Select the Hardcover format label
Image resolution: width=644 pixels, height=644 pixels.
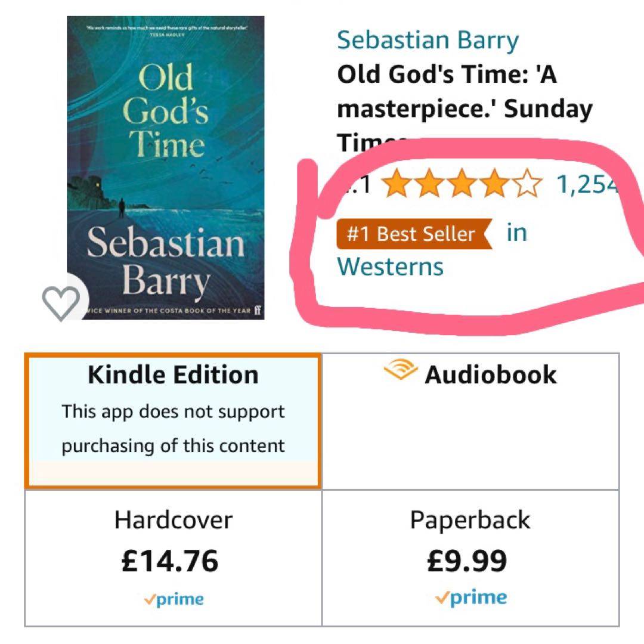coord(173,520)
